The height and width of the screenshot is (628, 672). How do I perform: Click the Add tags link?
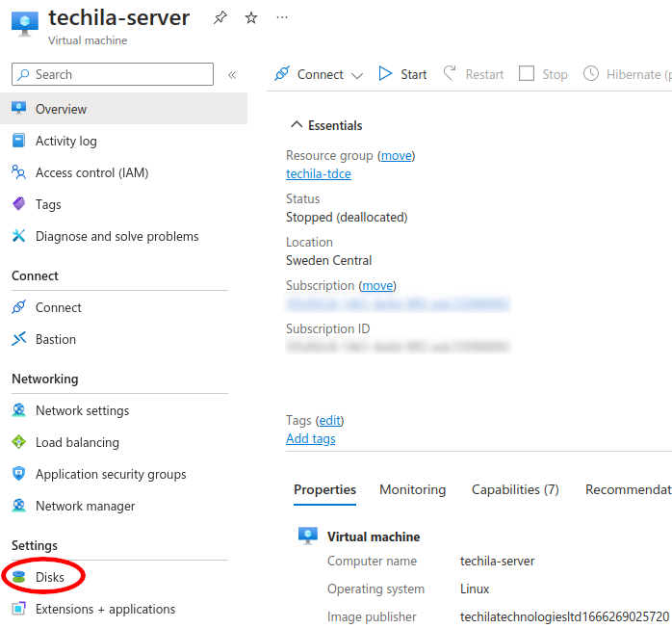point(311,438)
